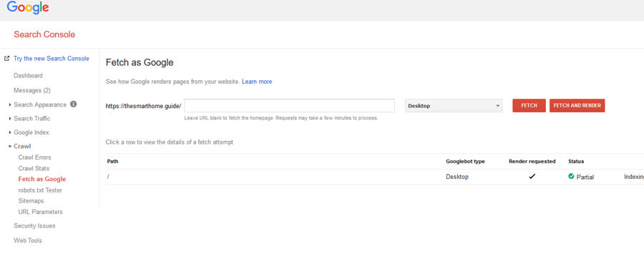Go to Dashboard in sidebar

point(28,76)
